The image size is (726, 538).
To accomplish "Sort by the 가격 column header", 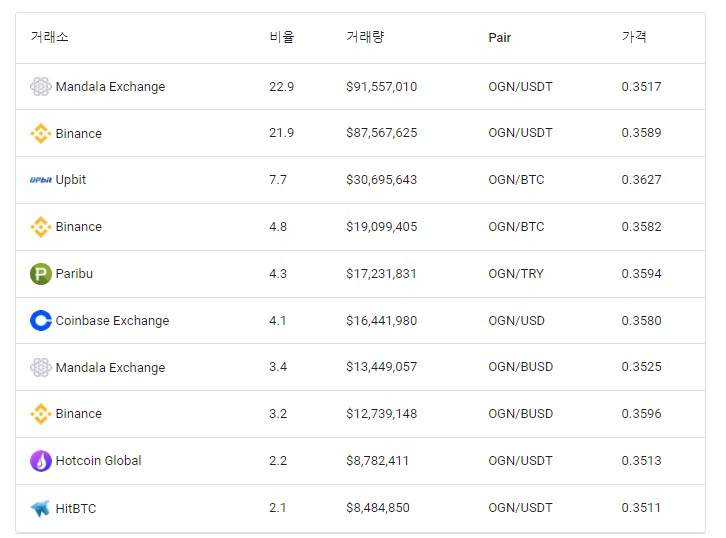I will pos(634,37).
